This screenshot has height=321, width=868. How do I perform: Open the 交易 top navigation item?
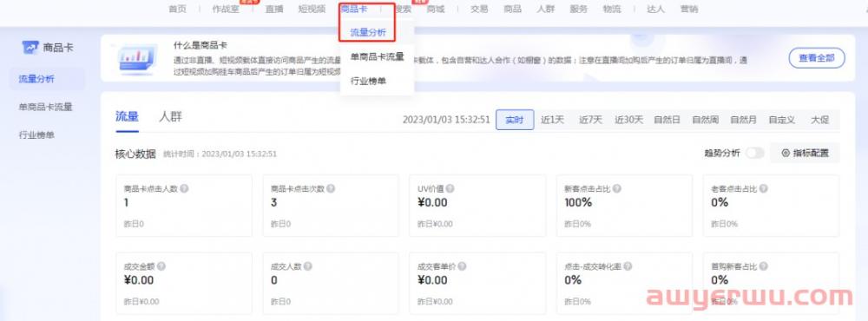click(479, 9)
